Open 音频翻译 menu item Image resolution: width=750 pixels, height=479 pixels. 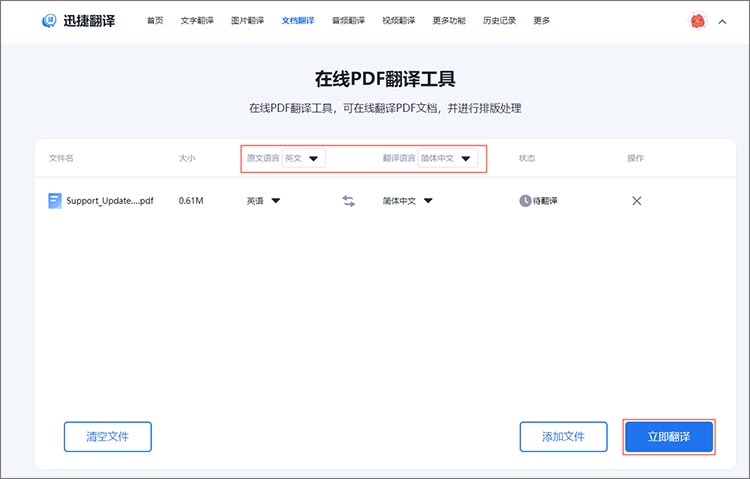tap(348, 21)
